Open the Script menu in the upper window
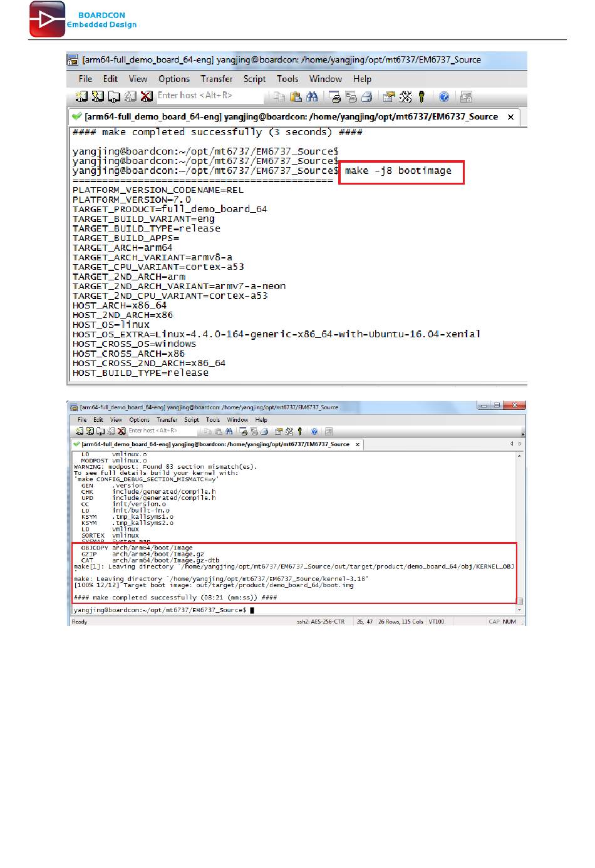This screenshot has width=595, height=868. tap(254, 79)
